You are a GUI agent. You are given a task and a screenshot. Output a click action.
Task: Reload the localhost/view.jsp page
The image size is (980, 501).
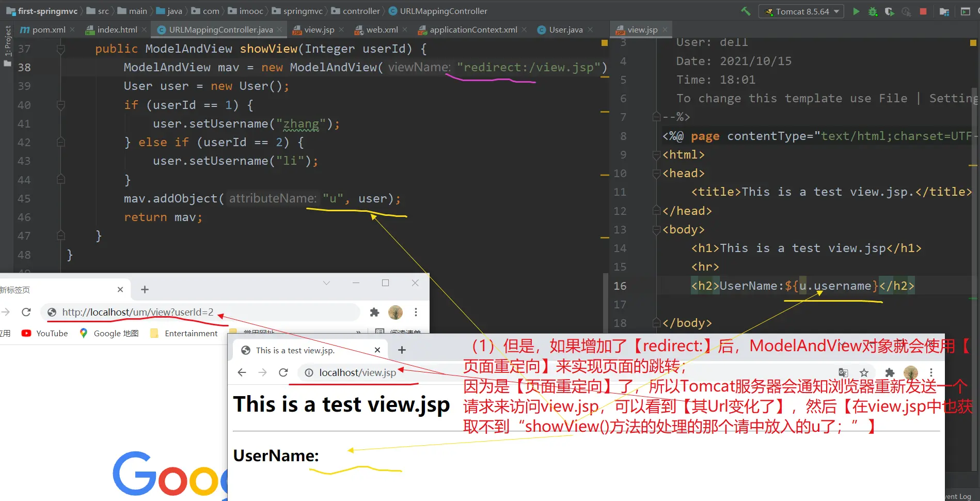pos(283,372)
